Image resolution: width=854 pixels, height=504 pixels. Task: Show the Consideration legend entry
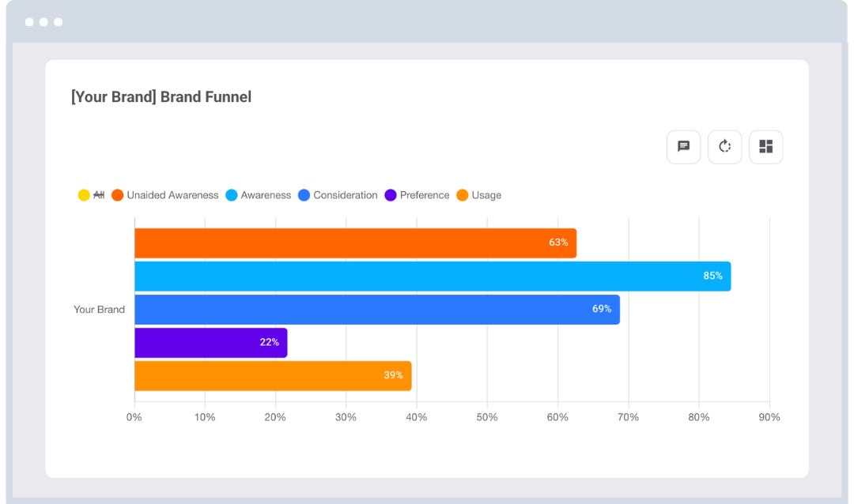tap(338, 195)
